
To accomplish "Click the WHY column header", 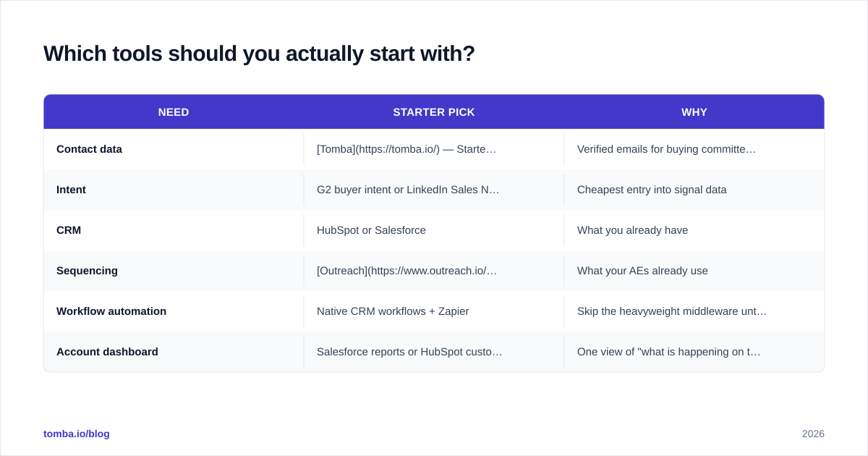I will [694, 112].
